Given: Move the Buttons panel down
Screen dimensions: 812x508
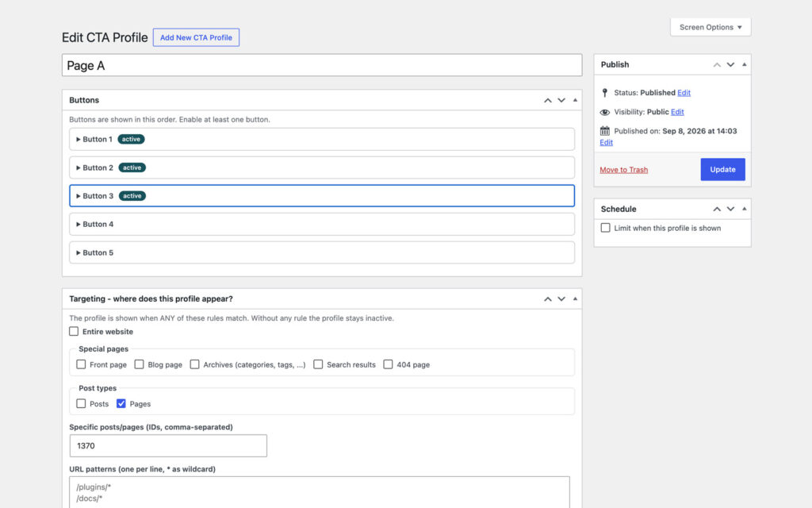Looking at the screenshot, I should tap(561, 100).
